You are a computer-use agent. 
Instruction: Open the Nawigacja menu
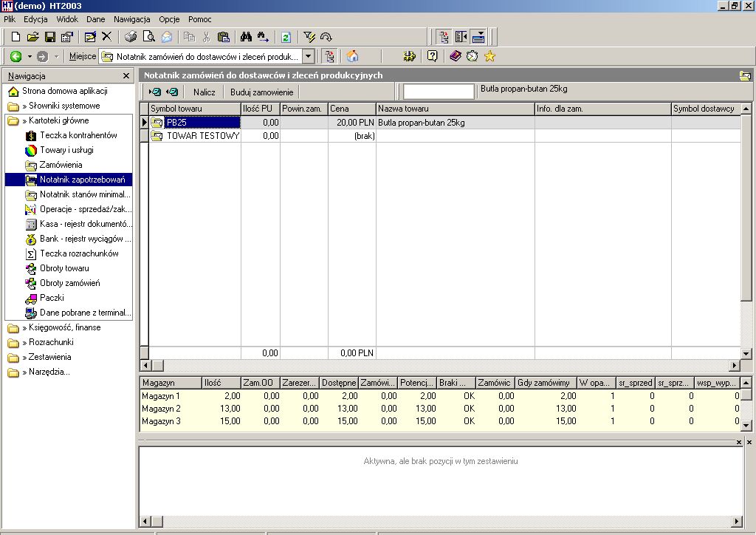pos(131,19)
